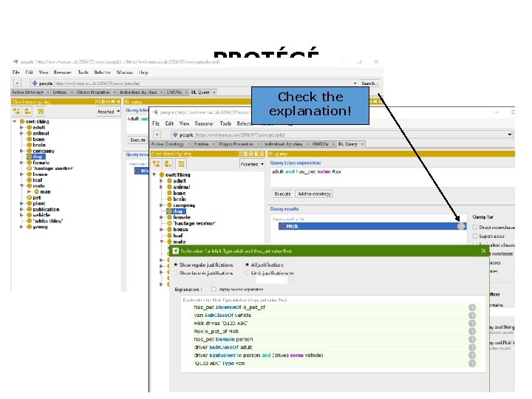Image resolution: width=532 pixels, height=399 pixels.
Task: Click Search button in back window
Action: [369, 83]
